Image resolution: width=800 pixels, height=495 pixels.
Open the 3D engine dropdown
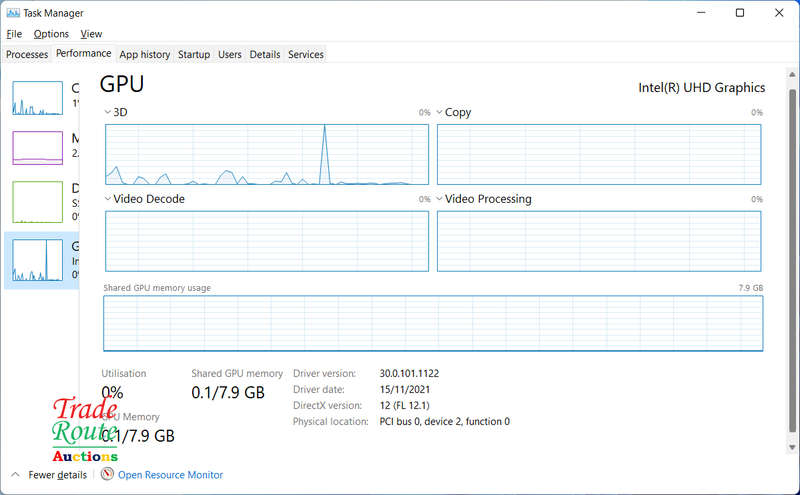[108, 112]
